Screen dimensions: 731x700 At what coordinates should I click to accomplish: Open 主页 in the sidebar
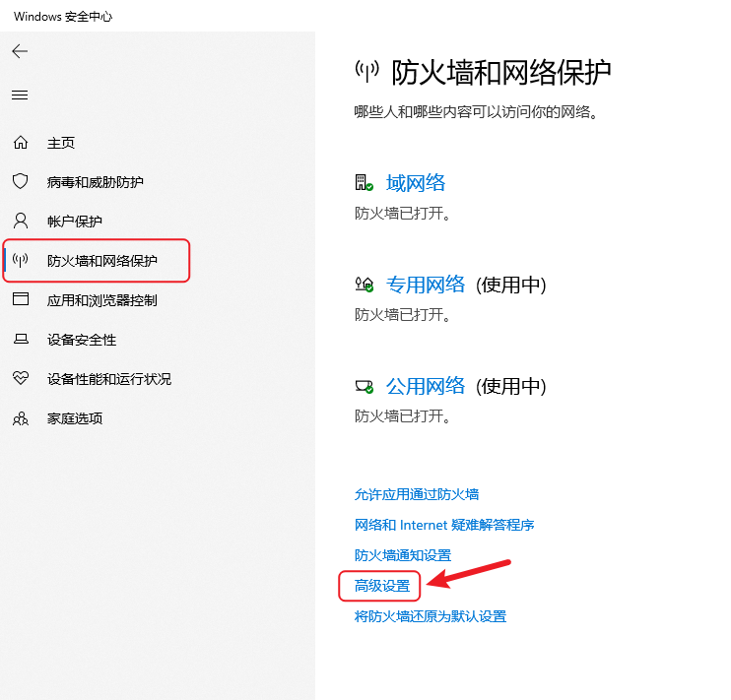pos(61,143)
